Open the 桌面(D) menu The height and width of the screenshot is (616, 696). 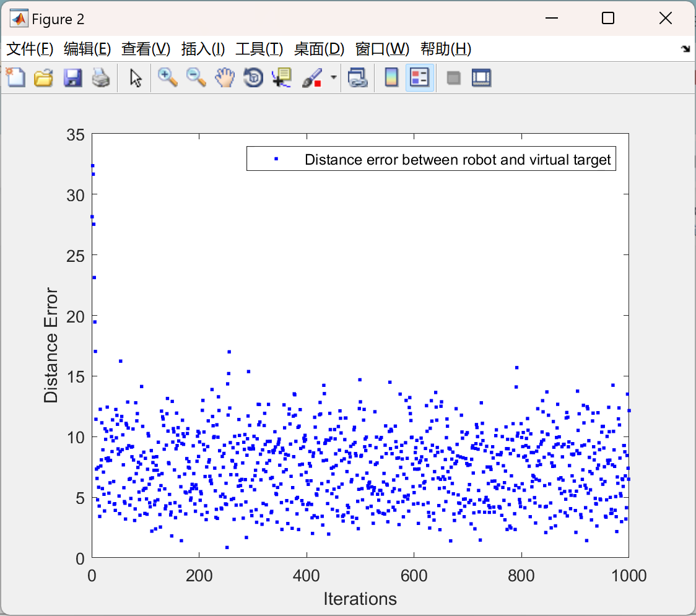pos(319,49)
